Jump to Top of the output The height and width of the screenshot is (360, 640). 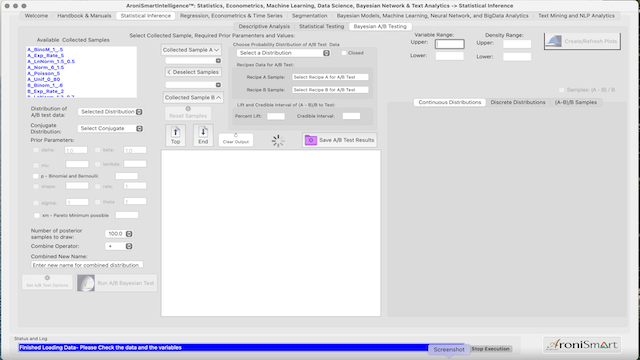tap(175, 135)
